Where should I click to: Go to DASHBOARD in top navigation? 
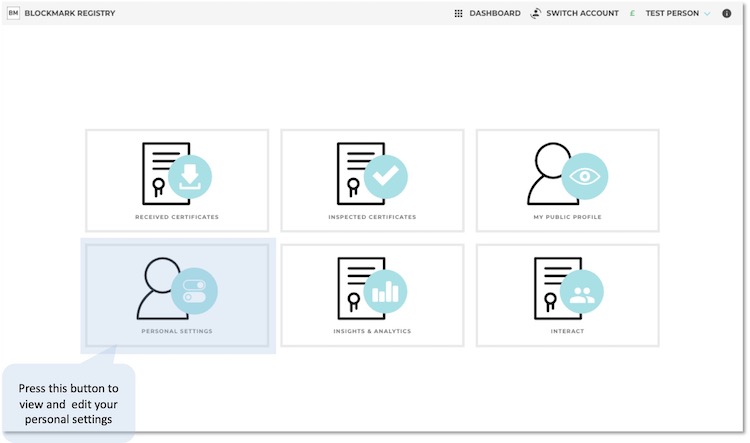[495, 13]
